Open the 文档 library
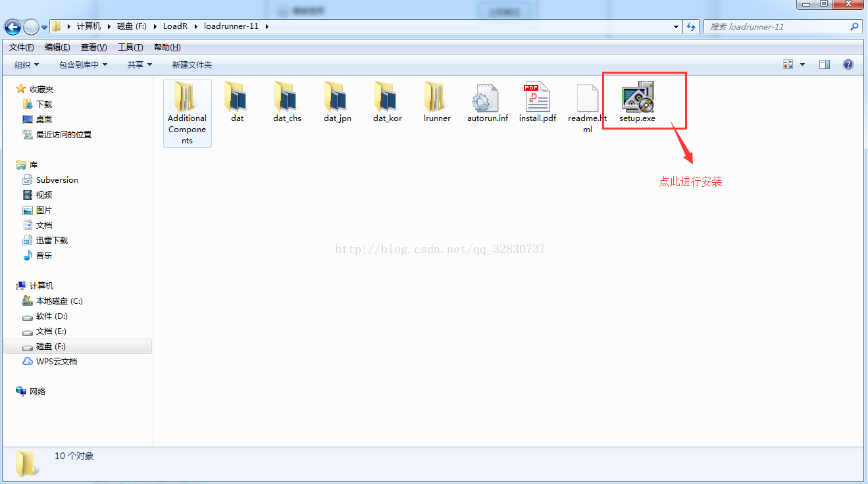 [x=44, y=225]
